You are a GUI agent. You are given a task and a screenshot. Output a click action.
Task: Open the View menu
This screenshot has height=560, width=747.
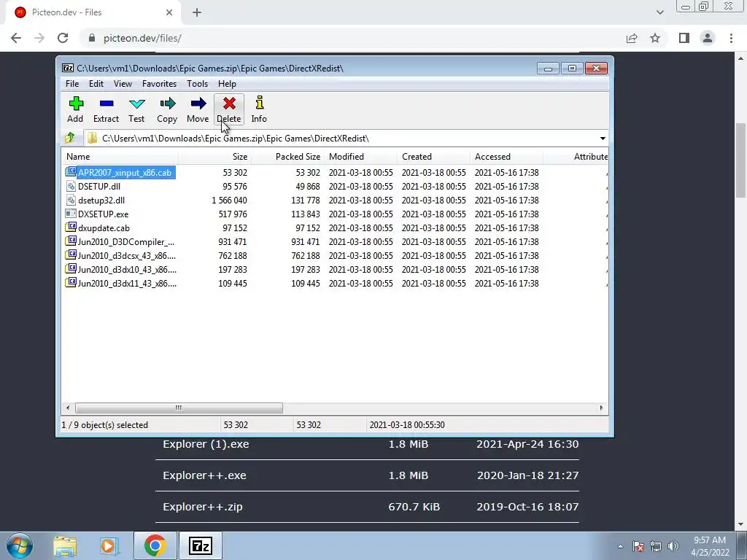pos(123,84)
